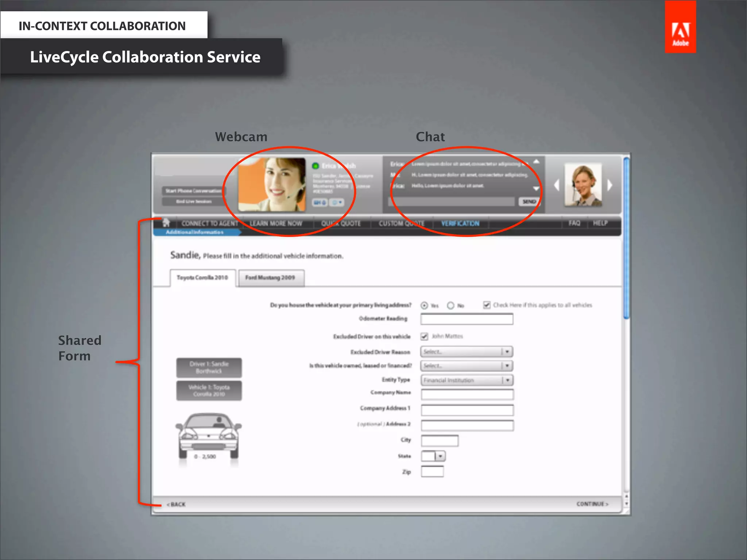Open the webcam options dropdown beside the camera button

click(x=337, y=202)
